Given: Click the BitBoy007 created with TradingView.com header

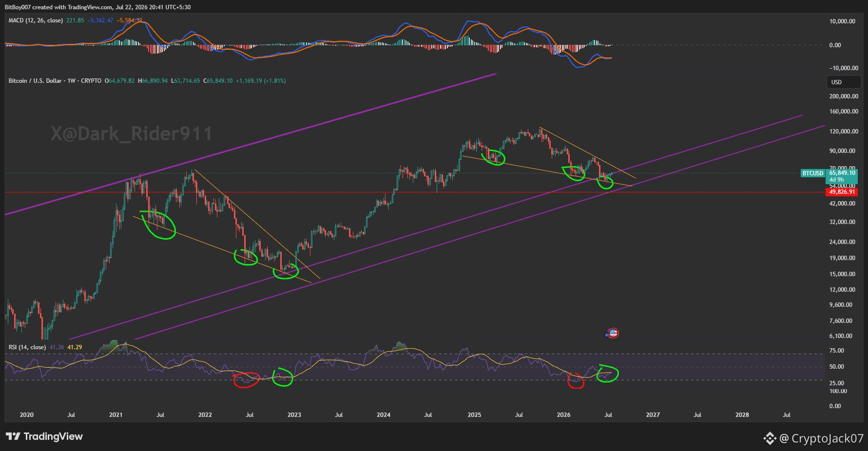Looking at the screenshot, I should point(97,7).
